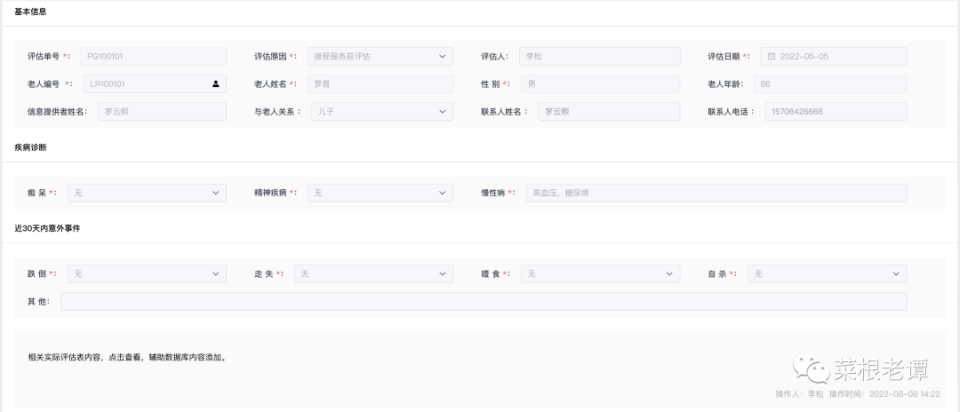Viewport: 960px width, 412px height.
Task: Click the 评估单号 field PG100101
Action: pyautogui.click(x=154, y=56)
